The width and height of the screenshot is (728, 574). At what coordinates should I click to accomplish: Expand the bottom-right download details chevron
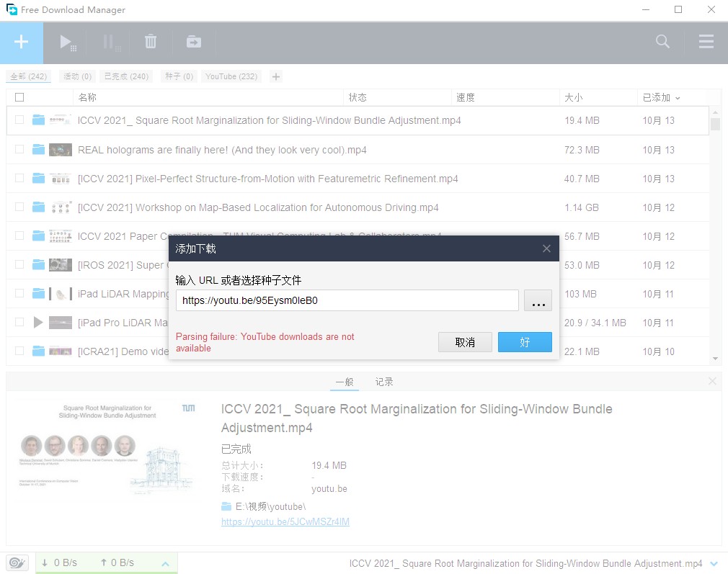tap(714, 563)
